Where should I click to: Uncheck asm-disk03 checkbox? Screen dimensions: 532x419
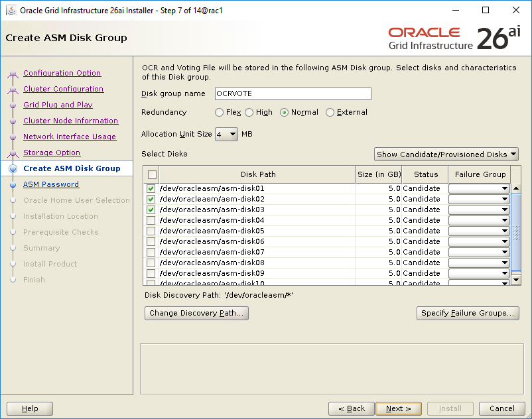(x=151, y=209)
